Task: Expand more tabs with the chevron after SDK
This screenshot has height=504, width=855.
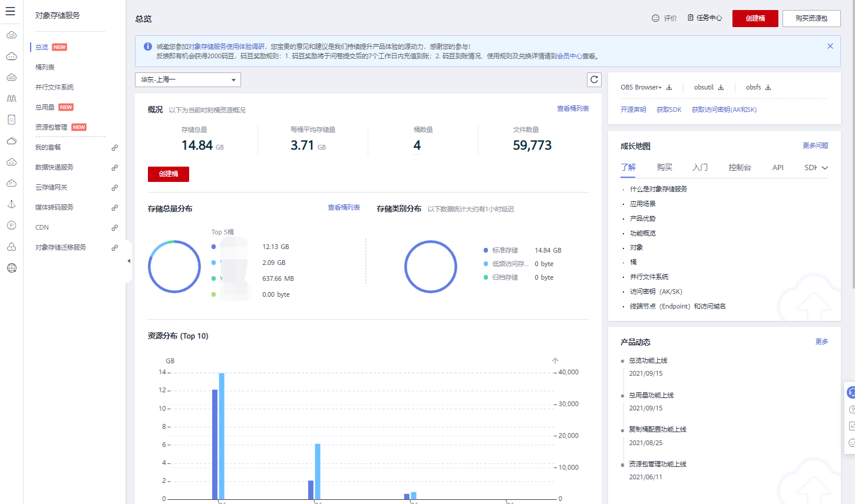Action: pos(825,168)
